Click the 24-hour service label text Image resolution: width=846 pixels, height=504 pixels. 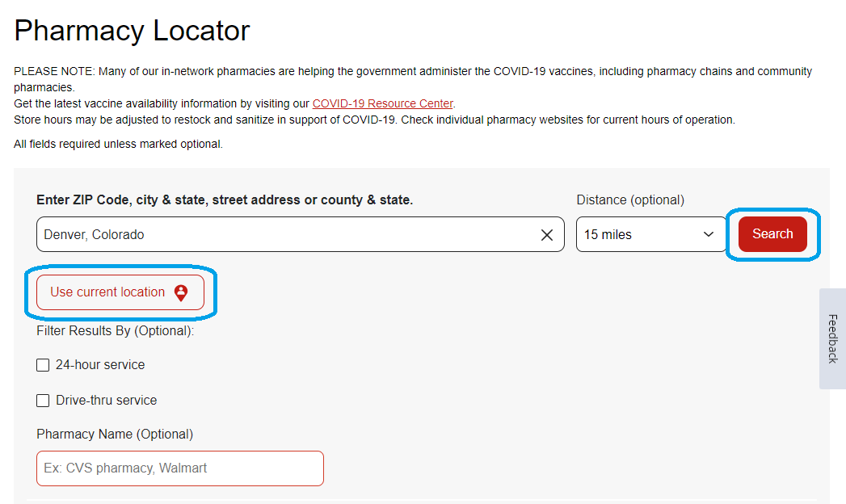[100, 365]
